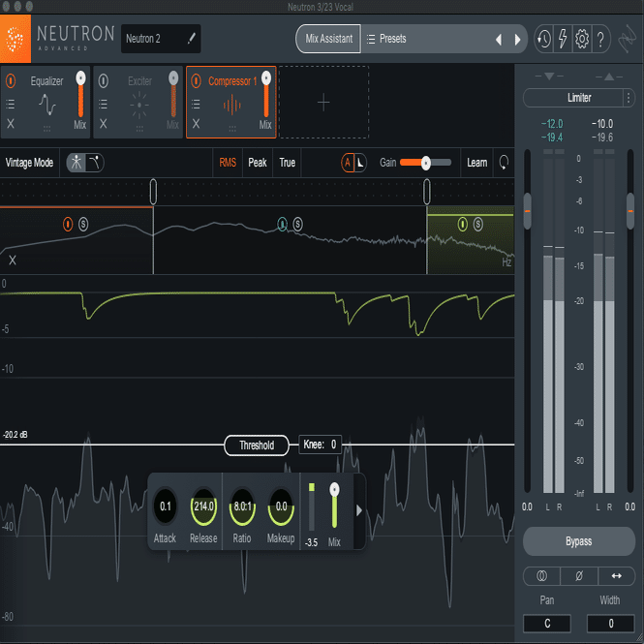
Task: Edit the preset name with pencil icon
Action: coord(192,38)
